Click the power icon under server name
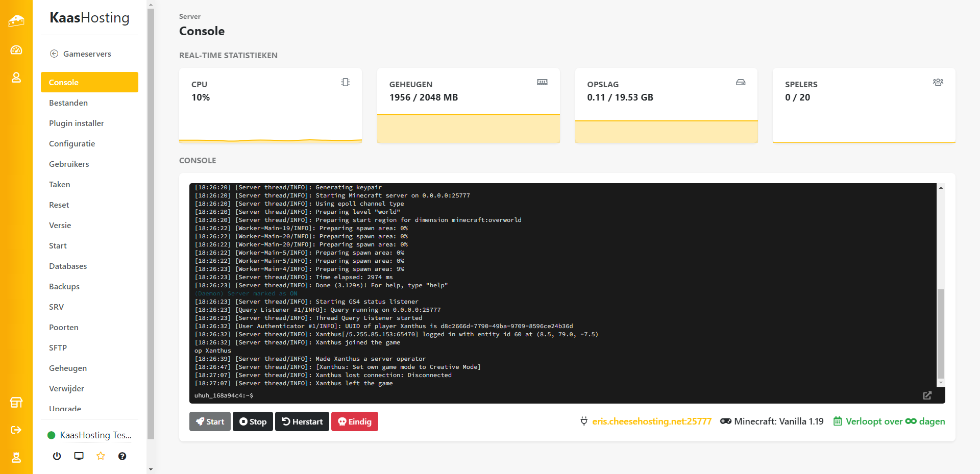Screen dimensions: 980x474 point(57,456)
